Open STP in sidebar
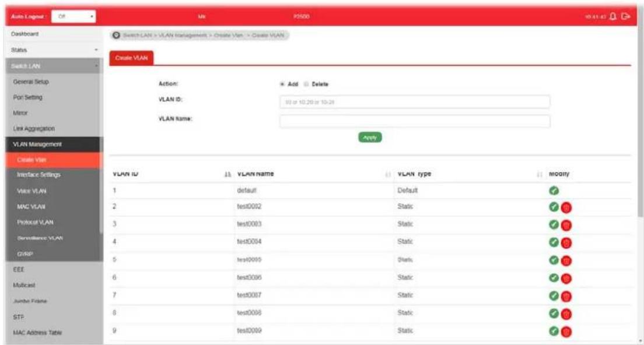Screen dimensions: 644x345 point(54,317)
